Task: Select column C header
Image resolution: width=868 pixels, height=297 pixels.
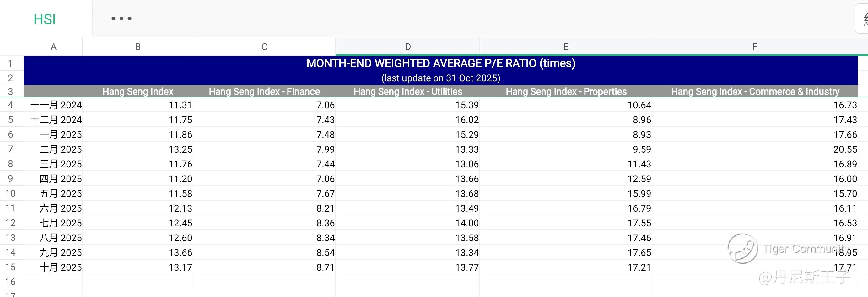Action: [x=264, y=47]
